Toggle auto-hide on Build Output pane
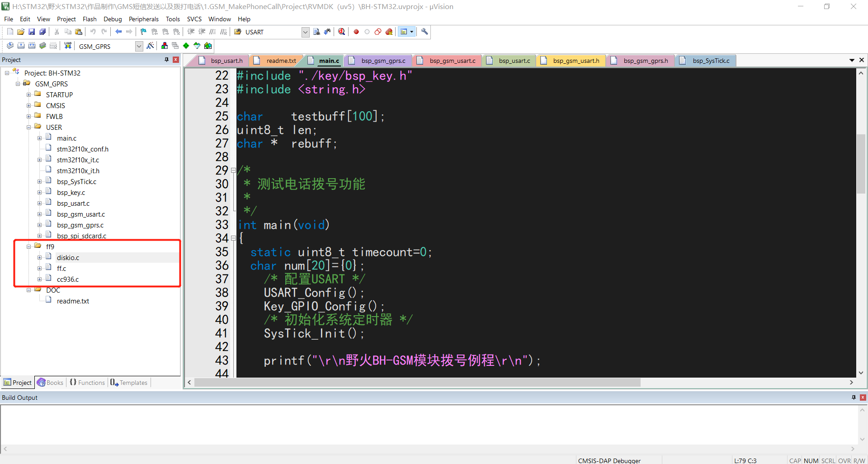The height and width of the screenshot is (464, 868). (854, 398)
